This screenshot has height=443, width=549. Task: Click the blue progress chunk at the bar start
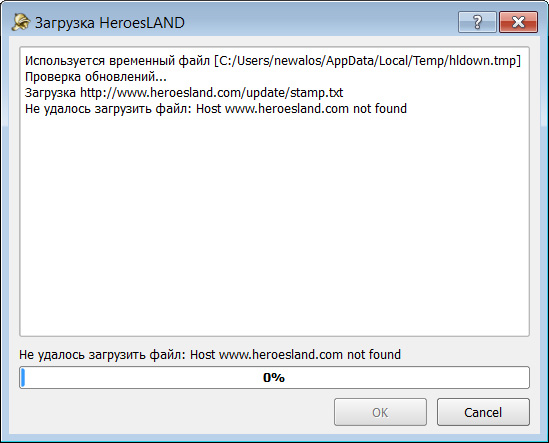(23, 378)
